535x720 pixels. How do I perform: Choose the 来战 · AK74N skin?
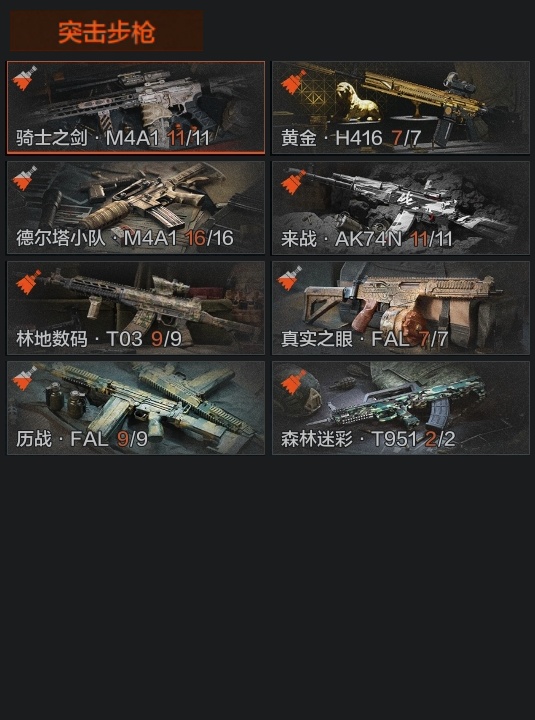click(401, 208)
